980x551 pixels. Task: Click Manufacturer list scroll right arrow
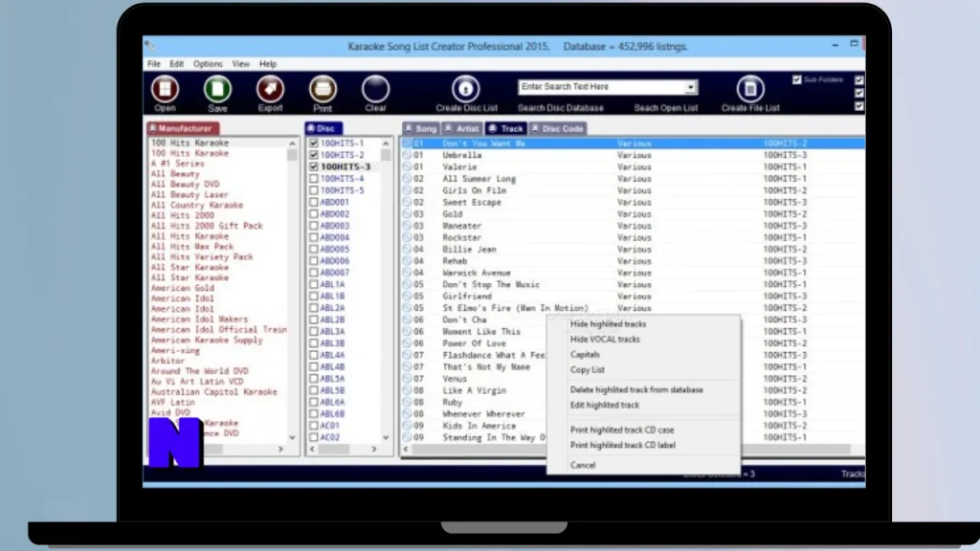point(280,449)
